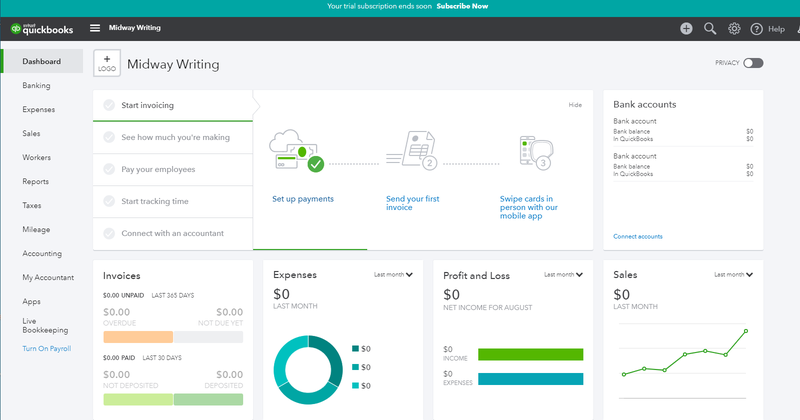800x420 pixels.
Task: Open Expenses Last month dropdown
Action: (393, 275)
